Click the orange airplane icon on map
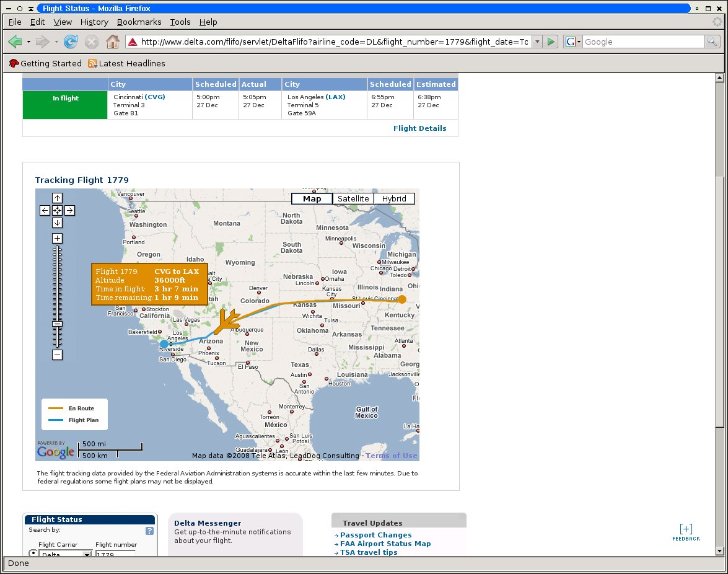Screen dimensions: 728x574 (227, 321)
